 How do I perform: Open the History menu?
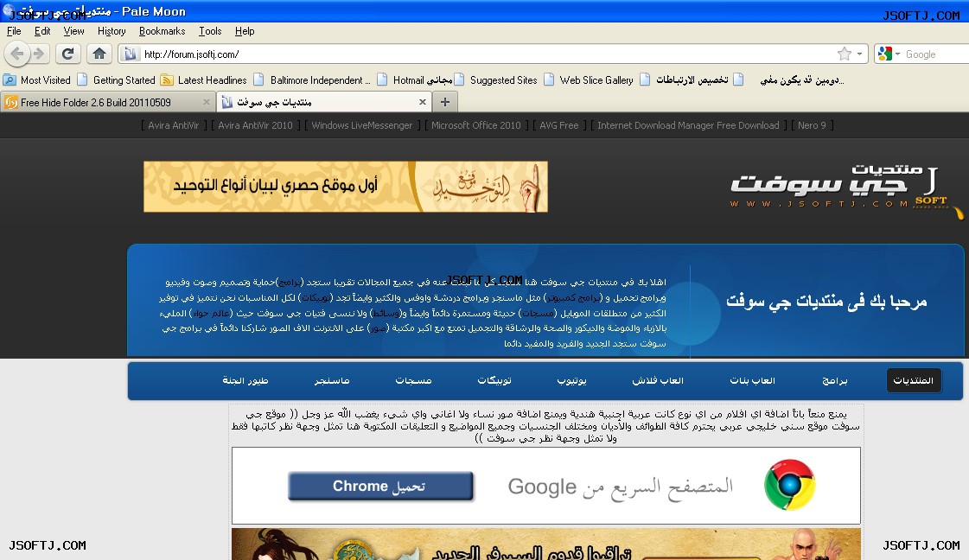tap(112, 31)
